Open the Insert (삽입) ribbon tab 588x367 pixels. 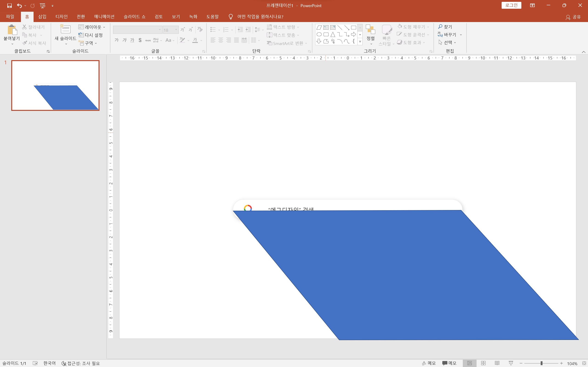point(42,17)
